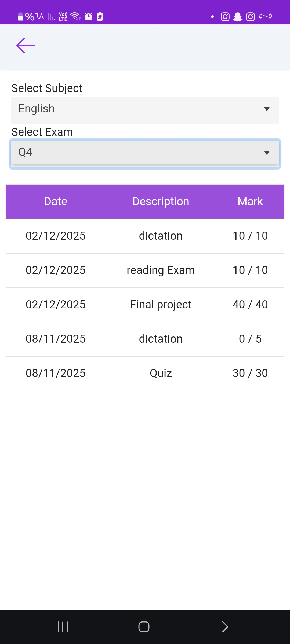Viewport: 290px width, 644px height.
Task: Tap the purple back arrow
Action: (x=26, y=46)
